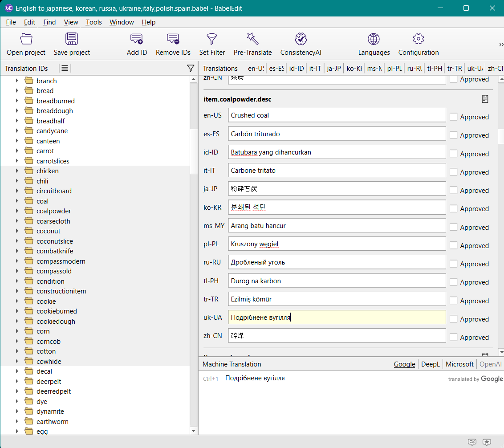Run the Pre-Translate wand tool
This screenshot has width=504, height=448.
[252, 39]
